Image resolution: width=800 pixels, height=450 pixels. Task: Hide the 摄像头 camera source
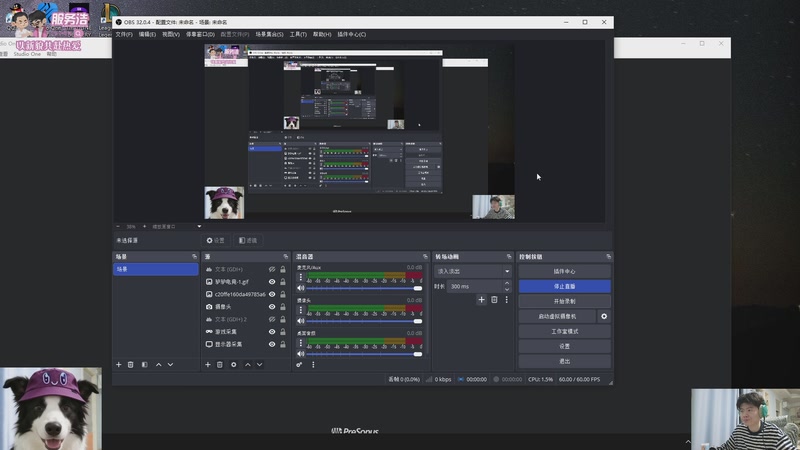272,307
